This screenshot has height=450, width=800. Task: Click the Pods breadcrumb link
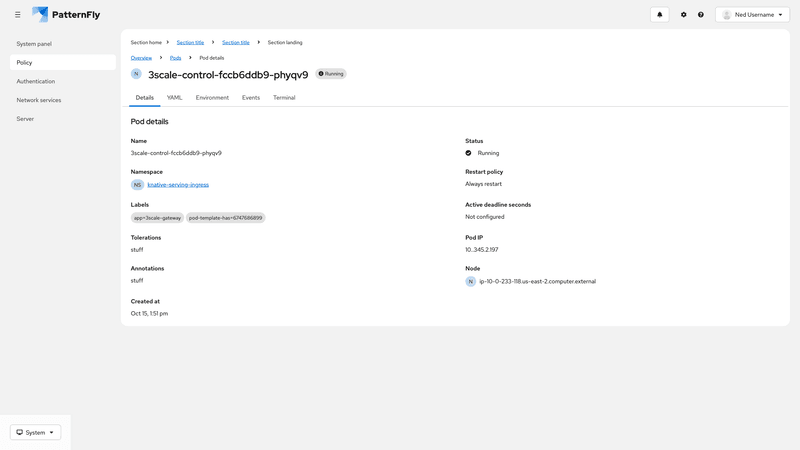pyautogui.click(x=176, y=58)
